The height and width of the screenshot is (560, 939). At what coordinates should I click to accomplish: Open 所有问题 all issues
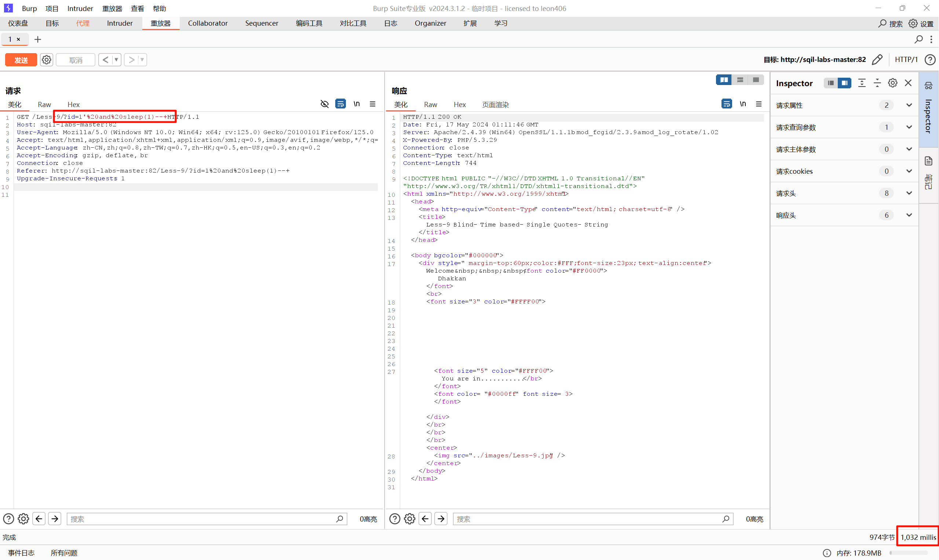[x=64, y=553]
